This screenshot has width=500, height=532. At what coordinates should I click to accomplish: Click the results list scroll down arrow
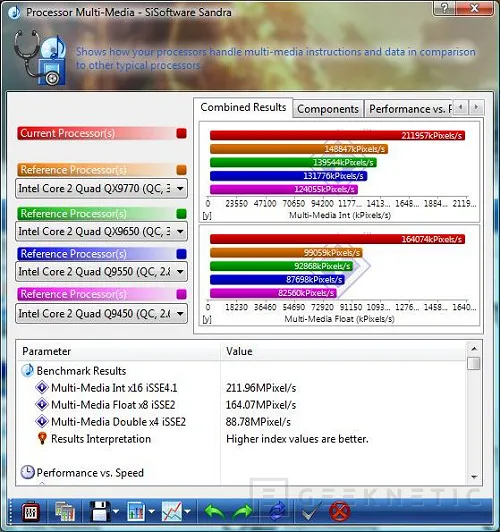pyautogui.click(x=474, y=477)
